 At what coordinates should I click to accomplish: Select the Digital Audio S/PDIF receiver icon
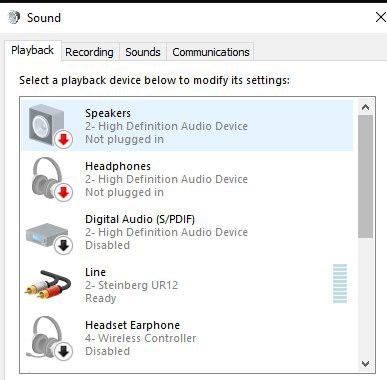47,235
